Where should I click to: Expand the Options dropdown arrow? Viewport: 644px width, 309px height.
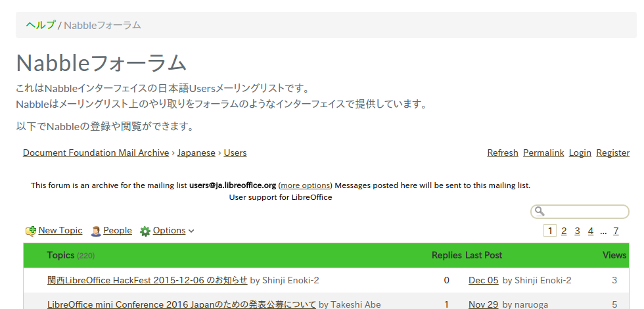coord(191,231)
